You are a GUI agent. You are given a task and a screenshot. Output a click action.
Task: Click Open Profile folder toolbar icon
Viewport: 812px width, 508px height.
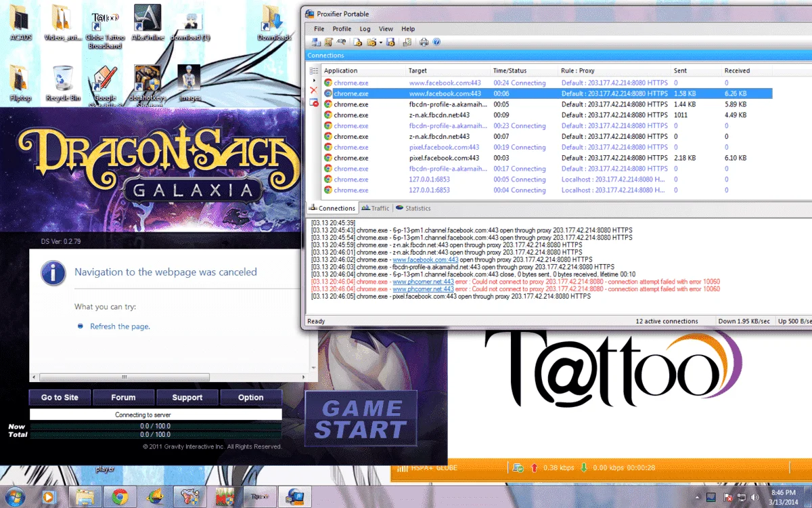pos(371,42)
